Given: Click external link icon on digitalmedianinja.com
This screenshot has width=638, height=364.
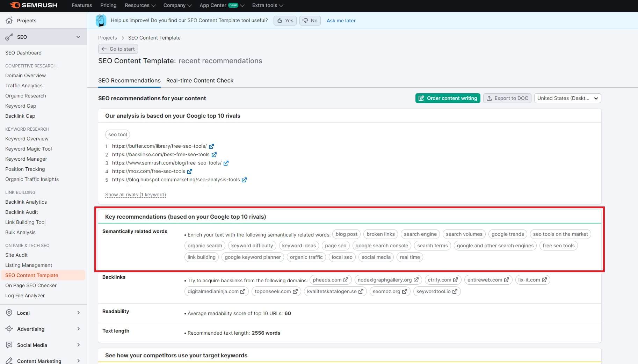Looking at the screenshot, I should (x=243, y=291).
